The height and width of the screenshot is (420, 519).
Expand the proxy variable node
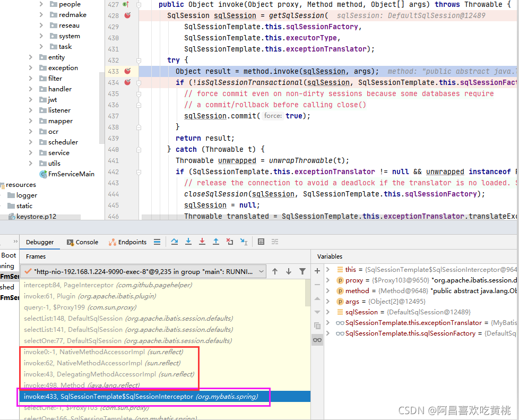[328, 280]
